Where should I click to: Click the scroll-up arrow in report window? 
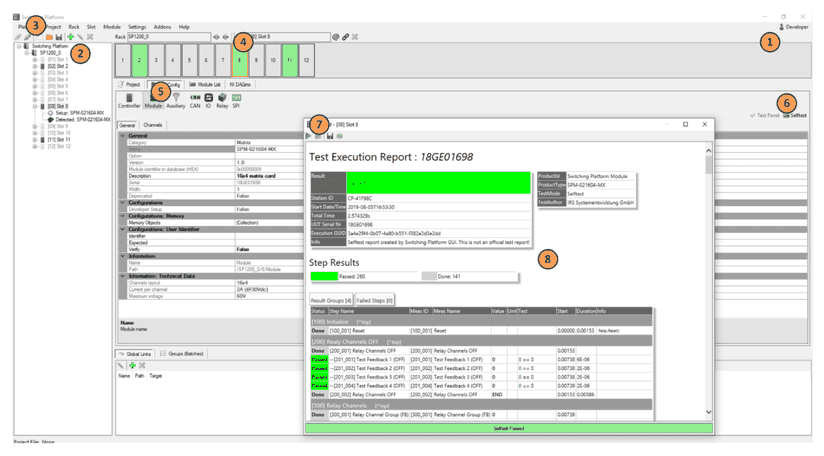tap(708, 151)
